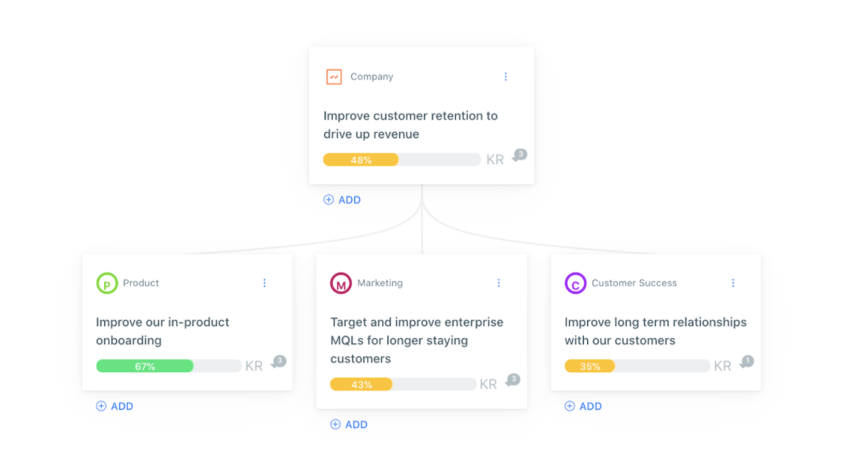
Task: Open the 'Improve our in-product onboarding' objective title
Action: pyautogui.click(x=163, y=332)
